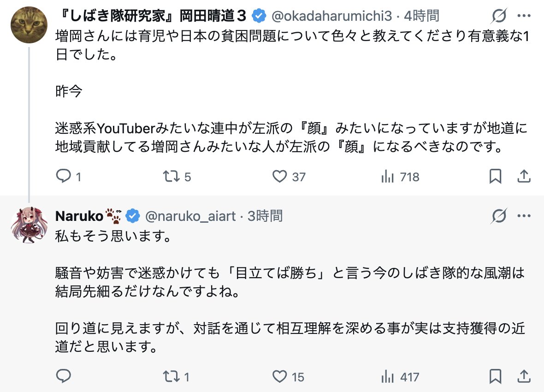Click Naruko's anime girl avatar
The image size is (544, 392).
click(x=29, y=225)
